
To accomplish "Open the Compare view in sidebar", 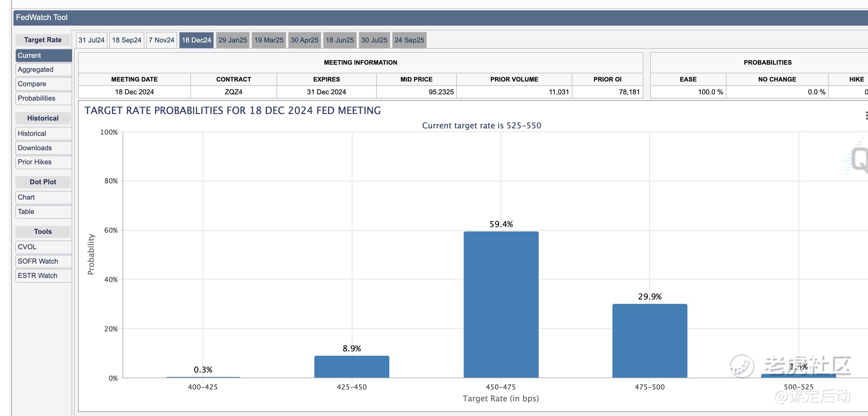I will coord(44,84).
